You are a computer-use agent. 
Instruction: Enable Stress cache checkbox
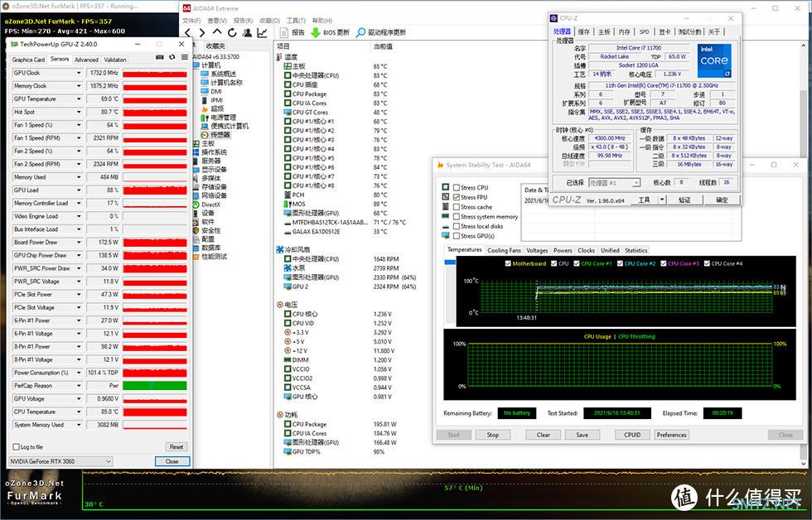457,207
